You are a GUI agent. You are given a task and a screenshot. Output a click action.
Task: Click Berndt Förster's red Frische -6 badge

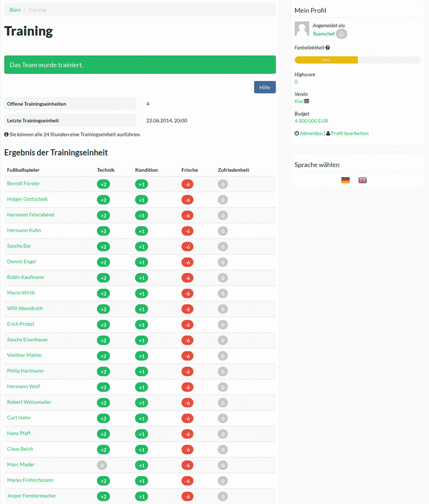187,184
